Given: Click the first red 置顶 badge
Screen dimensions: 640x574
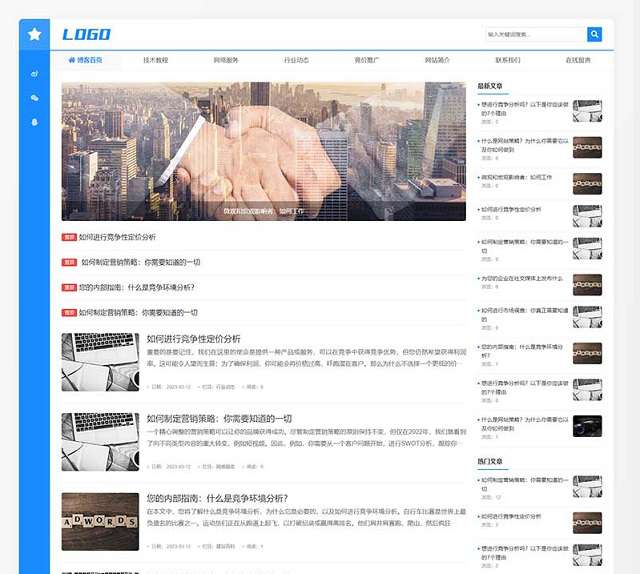Looking at the screenshot, I should 69,238.
